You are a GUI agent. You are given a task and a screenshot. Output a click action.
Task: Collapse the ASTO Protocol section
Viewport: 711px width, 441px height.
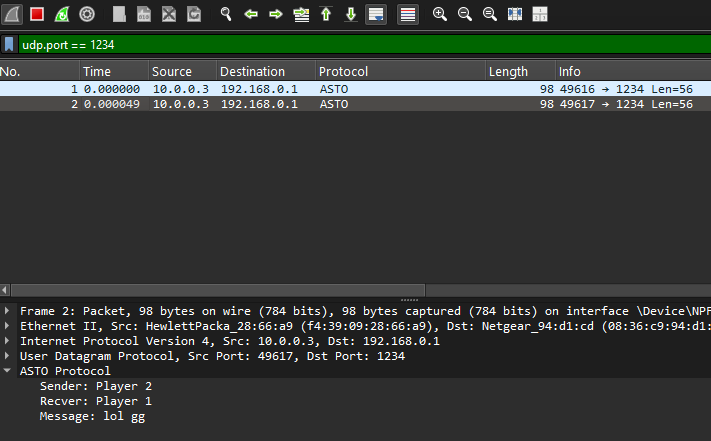click(x=7, y=370)
